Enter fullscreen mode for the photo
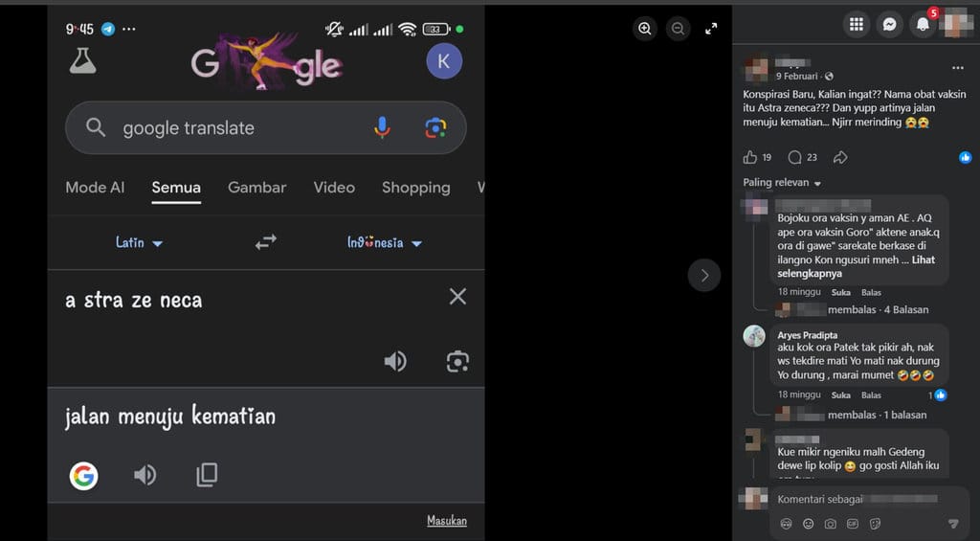This screenshot has width=980, height=541. pyautogui.click(x=711, y=28)
